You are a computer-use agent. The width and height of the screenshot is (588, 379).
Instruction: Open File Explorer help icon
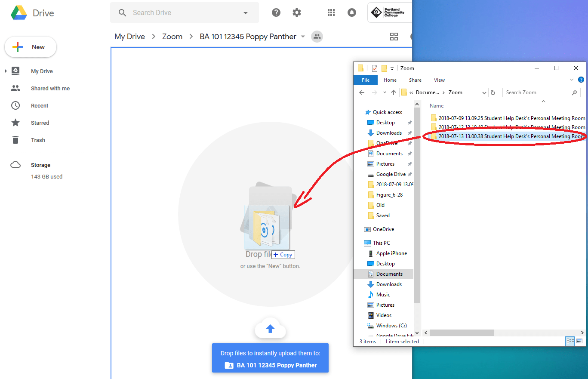(x=581, y=80)
